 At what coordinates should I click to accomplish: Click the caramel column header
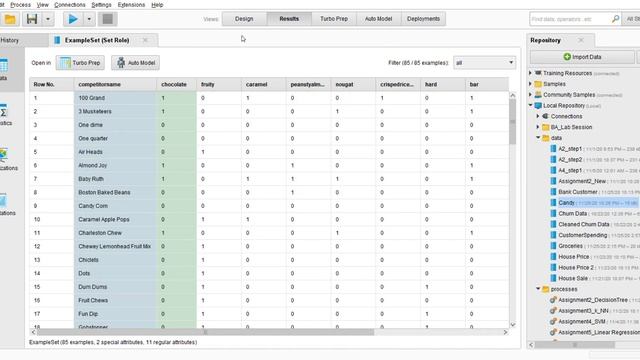pyautogui.click(x=264, y=84)
